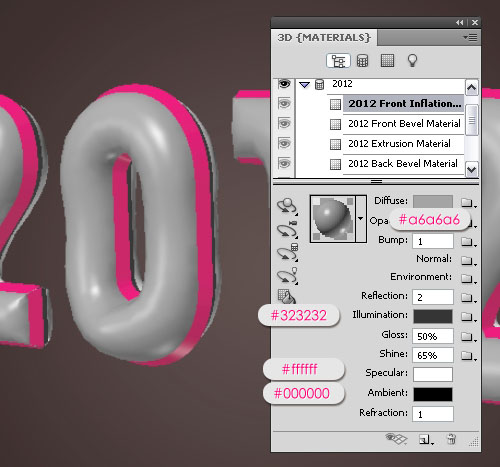Image resolution: width=500 pixels, height=467 pixels.
Task: Toggle visibility of 2012 Extrusion Material
Action: (x=284, y=144)
